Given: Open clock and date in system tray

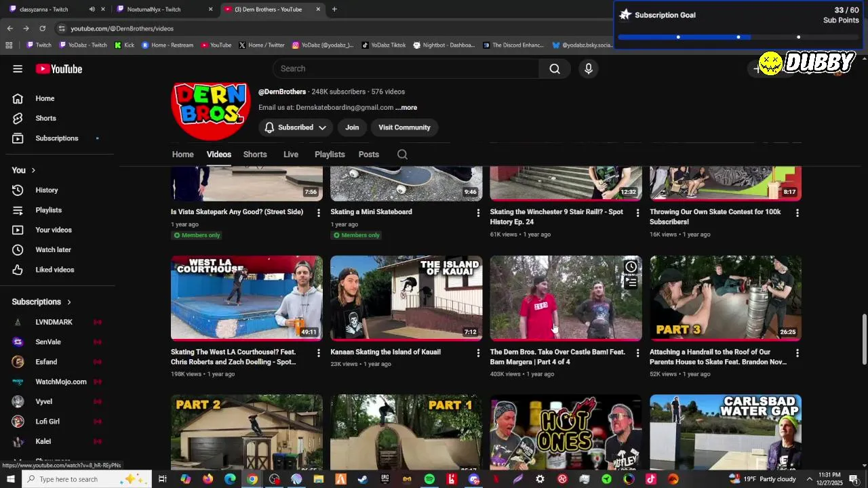Looking at the screenshot, I should point(829,479).
